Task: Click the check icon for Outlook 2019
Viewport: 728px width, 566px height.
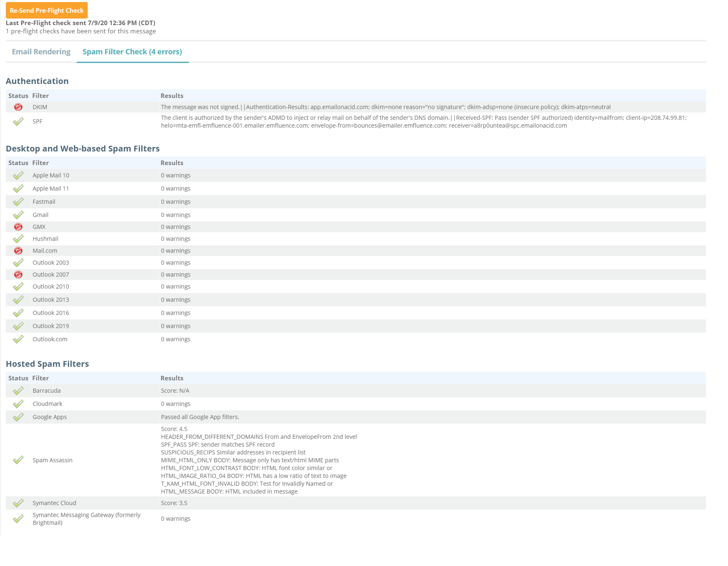Action: (x=18, y=326)
